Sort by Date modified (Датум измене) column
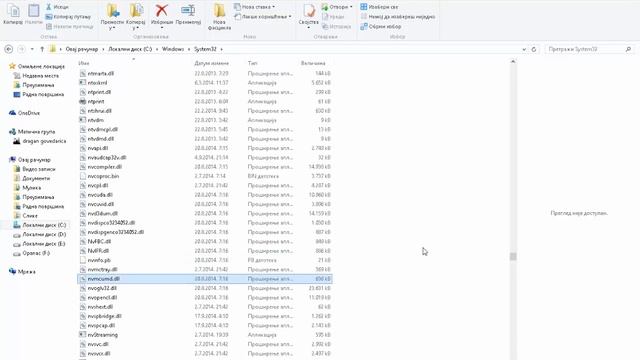The image size is (640, 360). tap(212, 63)
